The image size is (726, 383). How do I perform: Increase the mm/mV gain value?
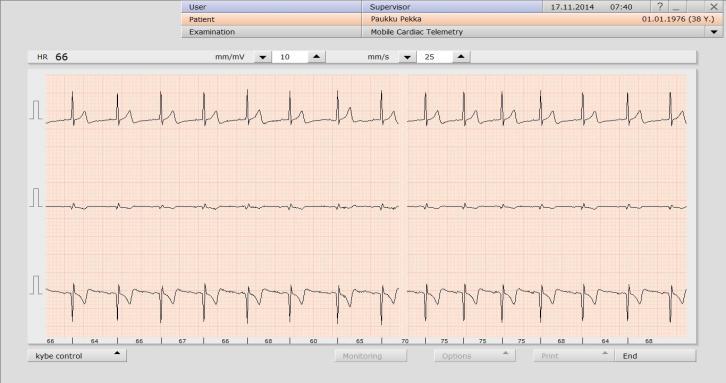pos(317,57)
